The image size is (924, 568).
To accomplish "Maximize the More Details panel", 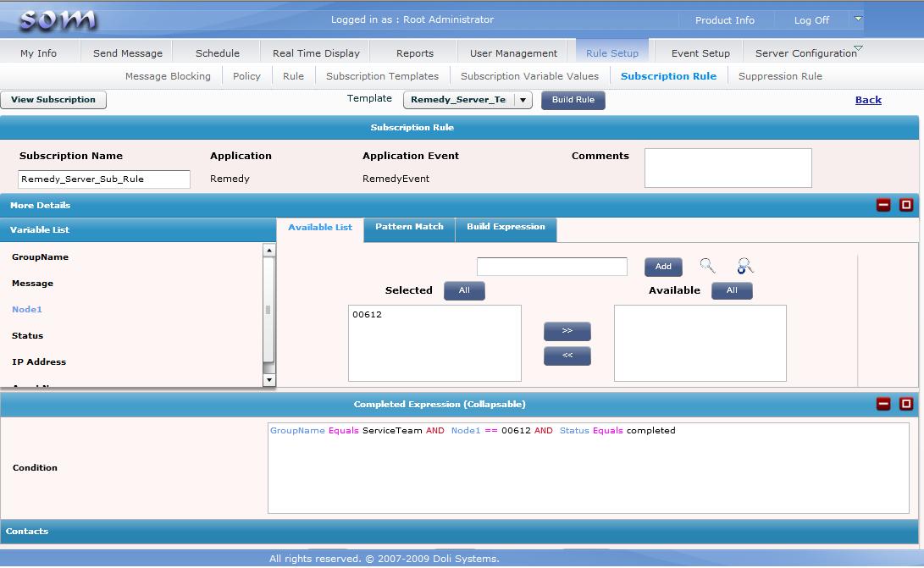I will 906,205.
